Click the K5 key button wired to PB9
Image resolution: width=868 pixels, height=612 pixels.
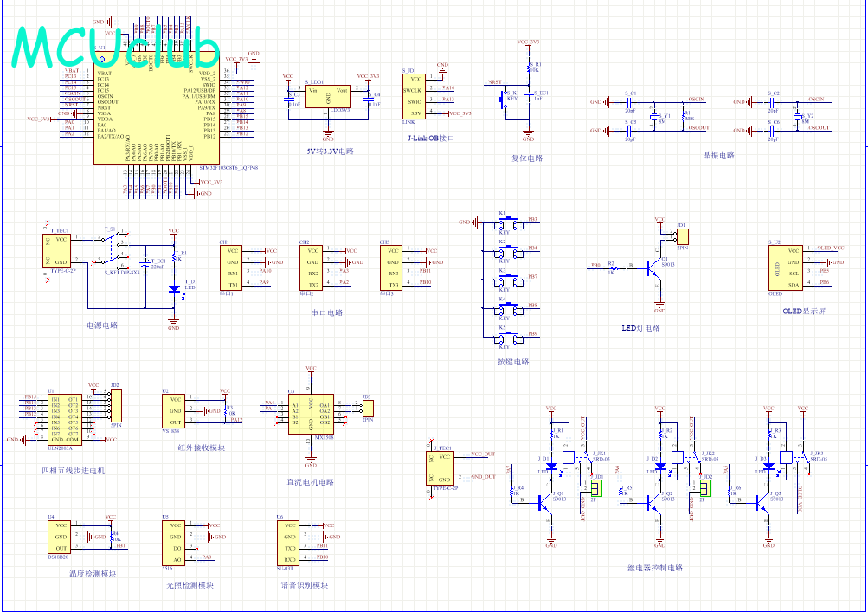coord(509,338)
